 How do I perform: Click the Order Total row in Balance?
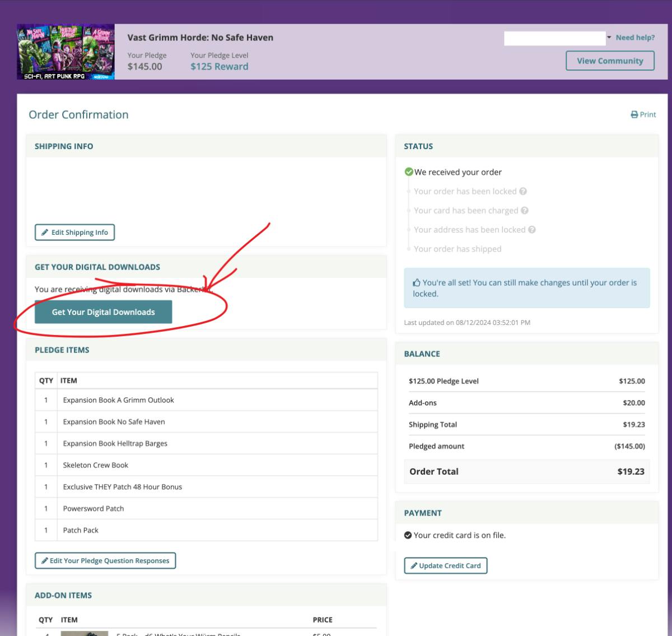[526, 471]
